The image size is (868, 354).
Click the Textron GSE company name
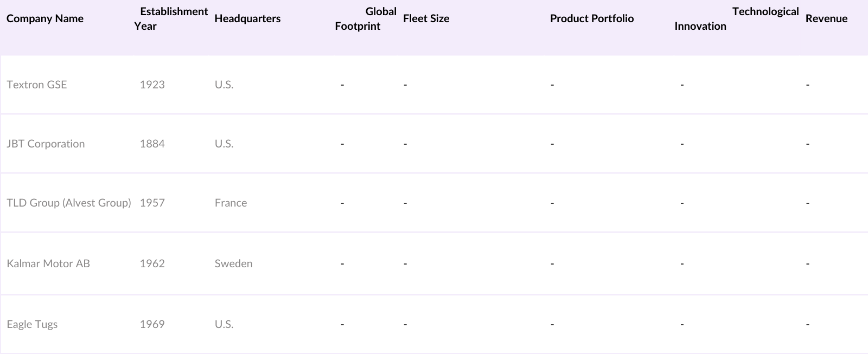(x=37, y=85)
